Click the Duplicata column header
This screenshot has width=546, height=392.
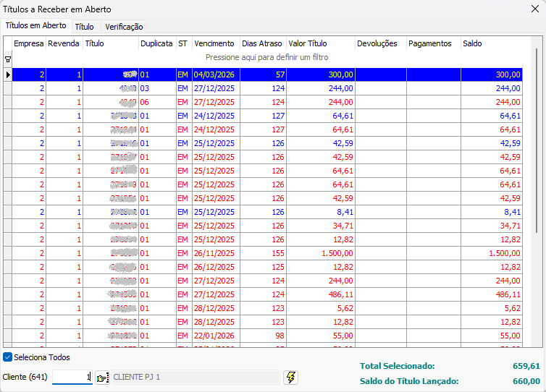pyautogui.click(x=157, y=43)
